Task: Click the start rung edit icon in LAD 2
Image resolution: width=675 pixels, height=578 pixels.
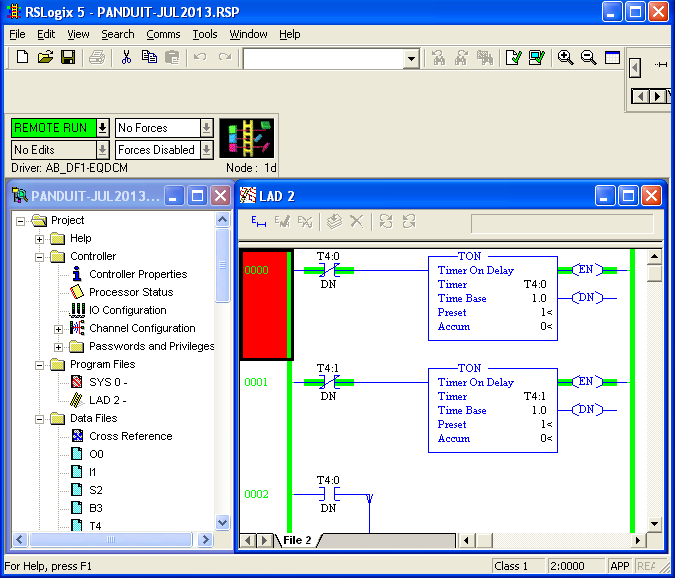Action: 258,222
